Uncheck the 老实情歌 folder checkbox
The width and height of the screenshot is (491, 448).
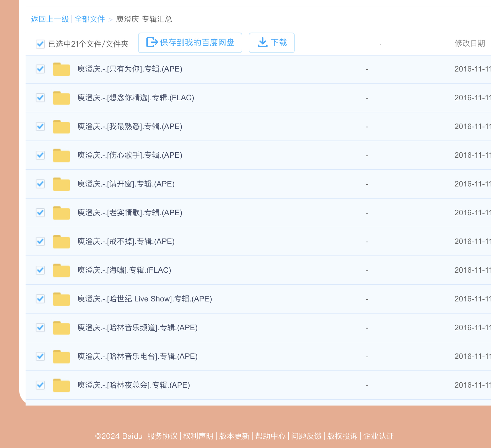click(40, 213)
